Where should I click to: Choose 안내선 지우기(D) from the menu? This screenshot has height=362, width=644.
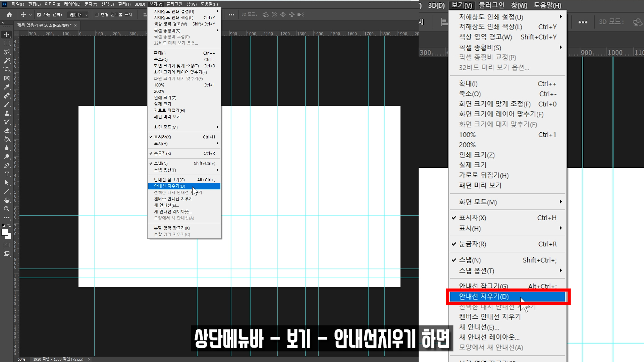[x=169, y=186]
